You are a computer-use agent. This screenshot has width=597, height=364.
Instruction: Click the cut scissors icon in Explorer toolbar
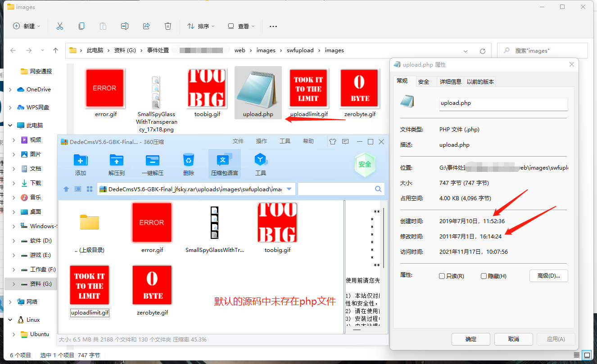(60, 26)
